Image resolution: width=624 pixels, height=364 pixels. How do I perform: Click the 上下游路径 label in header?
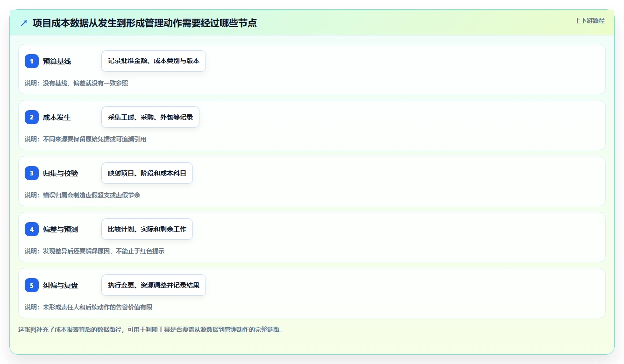(x=589, y=21)
